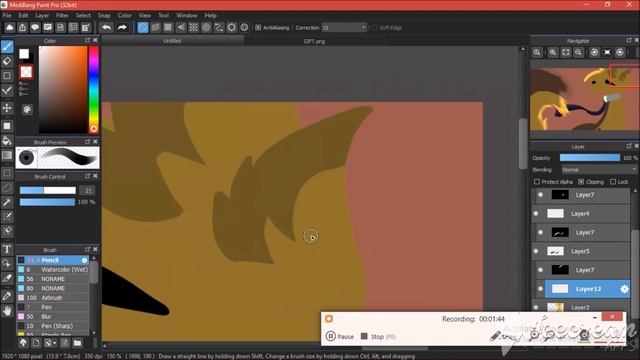Open the cloud icon in top toolbar
The width and height of the screenshot is (640, 360).
click(10, 28)
